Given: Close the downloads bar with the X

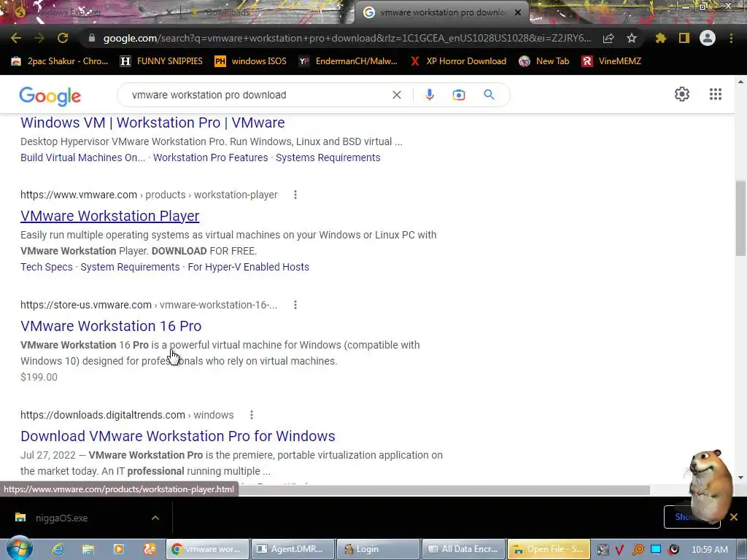Looking at the screenshot, I should tap(734, 517).
